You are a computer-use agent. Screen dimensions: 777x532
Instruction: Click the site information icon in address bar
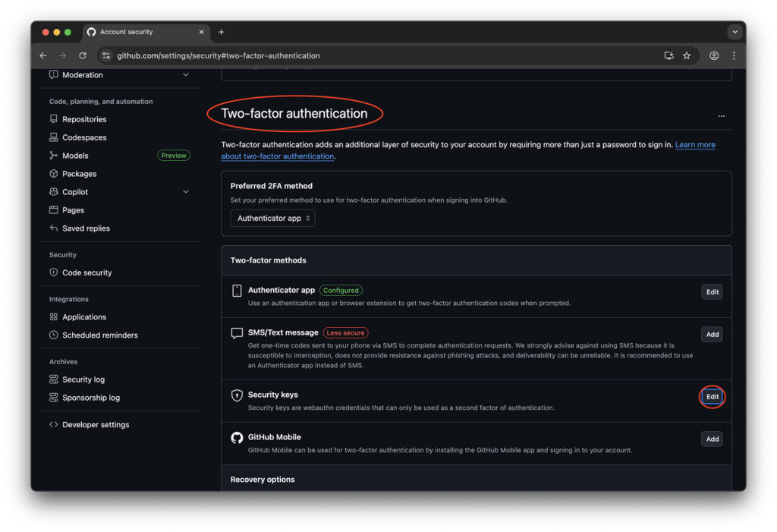(106, 55)
